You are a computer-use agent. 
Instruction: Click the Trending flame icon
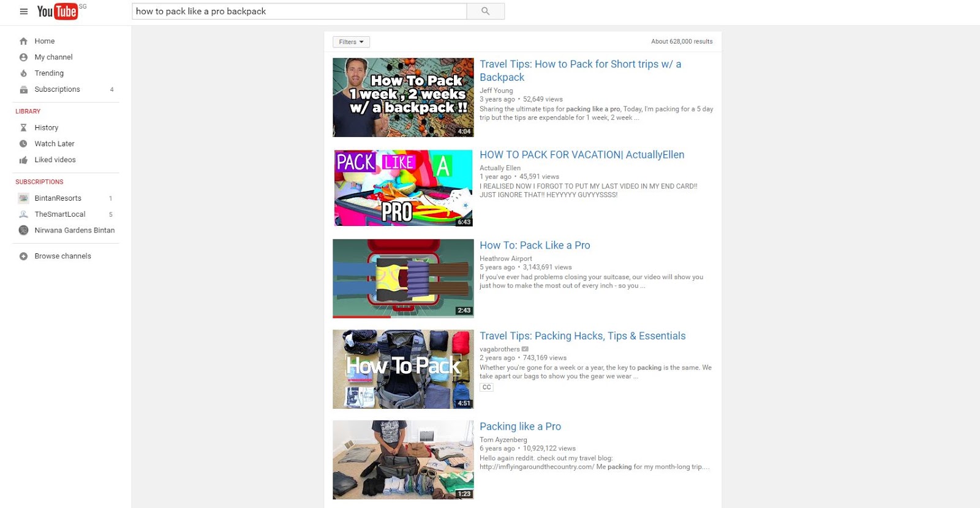23,73
